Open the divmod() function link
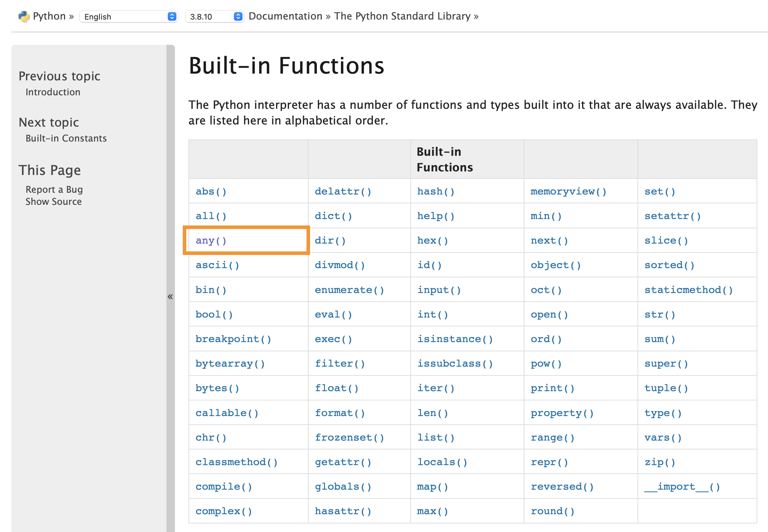Screen dimensions: 768x532 point(340,265)
